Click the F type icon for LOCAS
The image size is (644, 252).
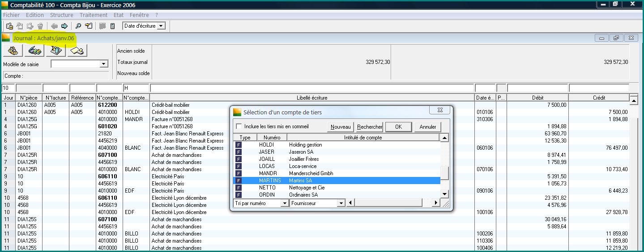[x=239, y=166]
